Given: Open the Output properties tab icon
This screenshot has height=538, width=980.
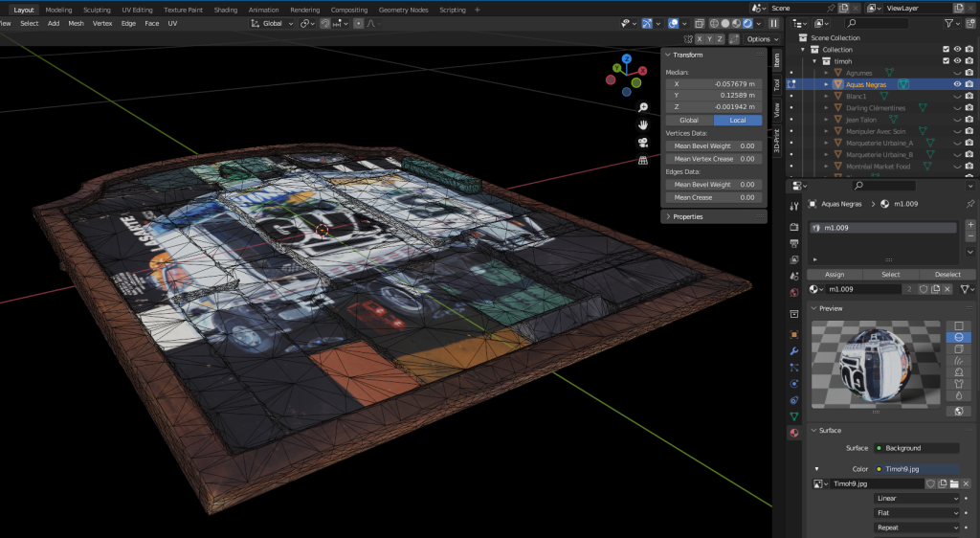Looking at the screenshot, I should pyautogui.click(x=793, y=243).
